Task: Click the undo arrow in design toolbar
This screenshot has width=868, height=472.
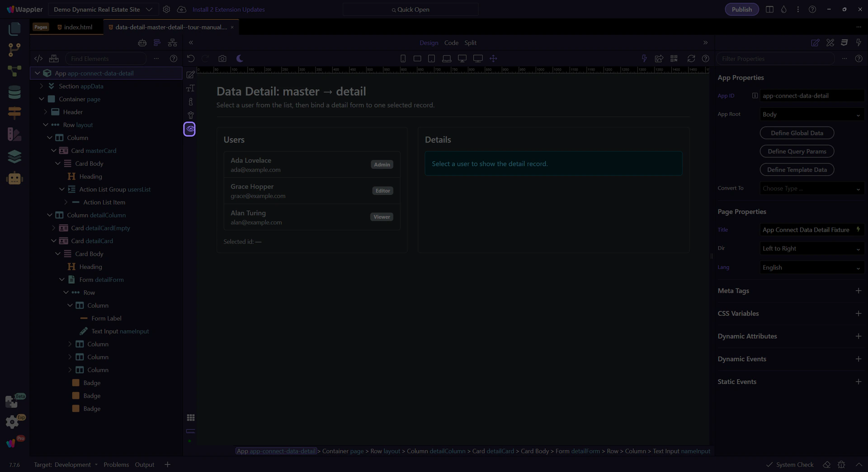Action: click(191, 59)
